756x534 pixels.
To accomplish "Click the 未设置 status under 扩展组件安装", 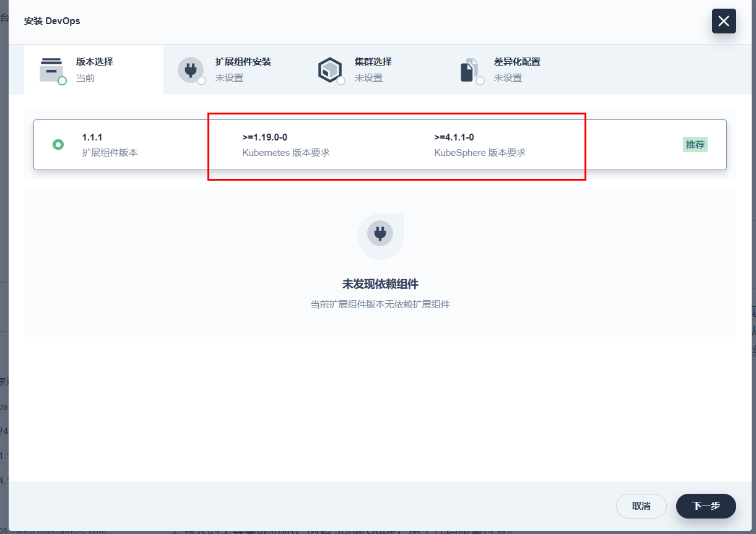I will (229, 78).
